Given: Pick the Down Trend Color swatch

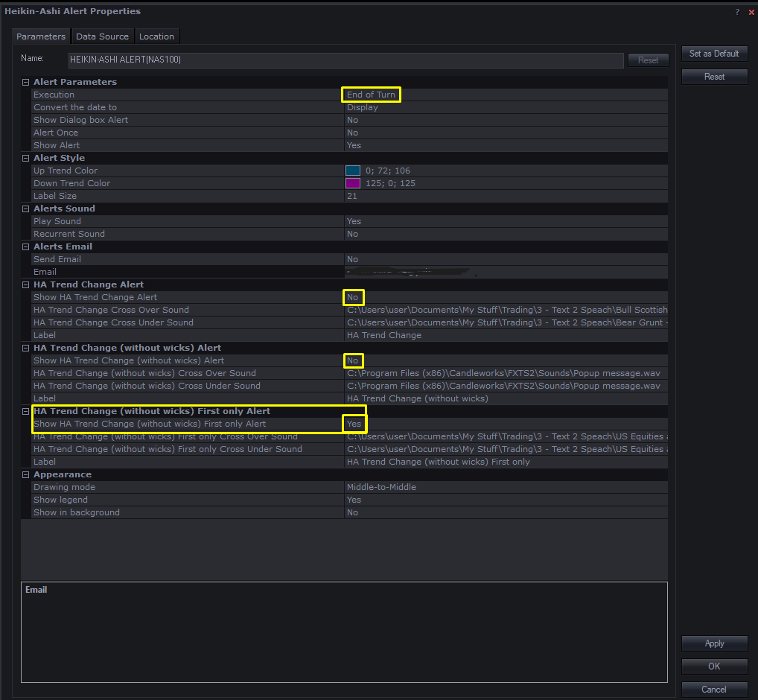Looking at the screenshot, I should (353, 183).
